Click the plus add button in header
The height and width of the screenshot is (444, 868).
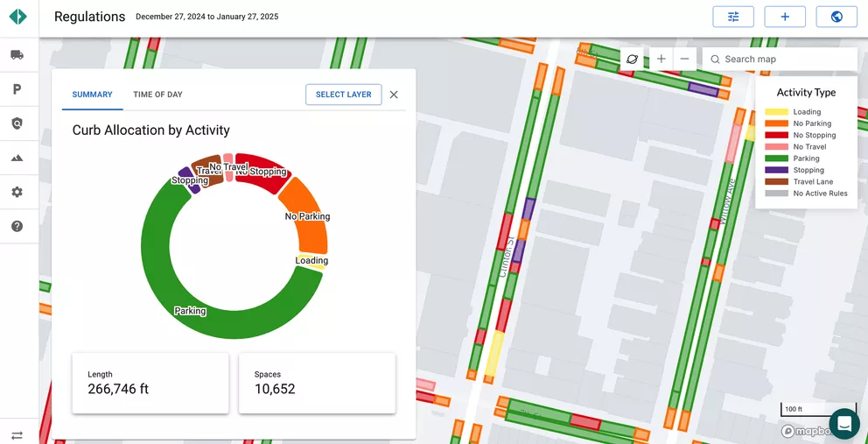click(785, 17)
